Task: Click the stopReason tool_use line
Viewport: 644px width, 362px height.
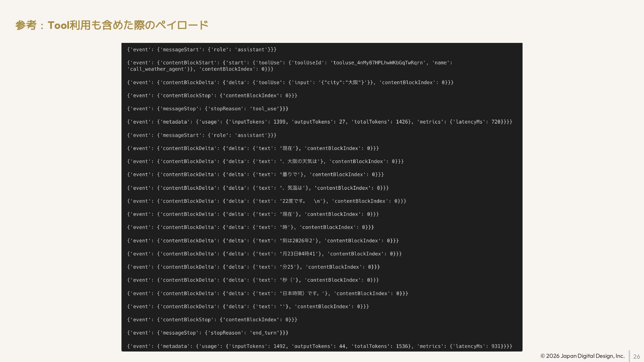Action: [x=208, y=109]
